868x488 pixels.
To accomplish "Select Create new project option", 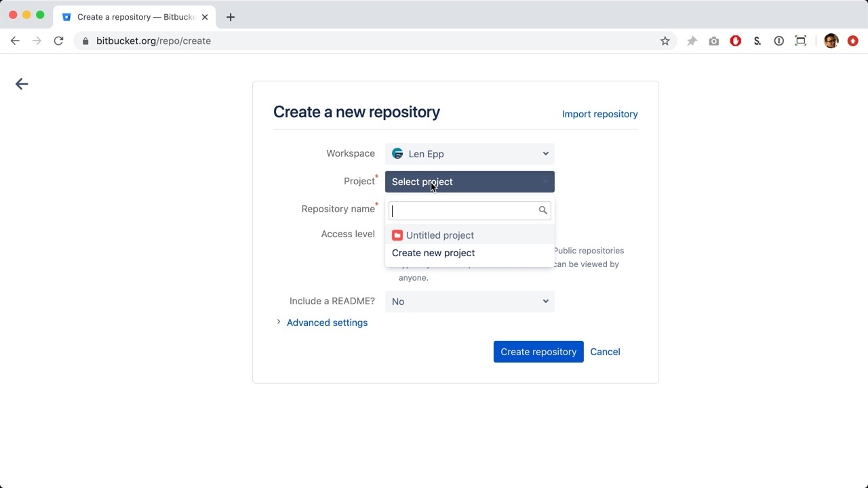I will (433, 253).
